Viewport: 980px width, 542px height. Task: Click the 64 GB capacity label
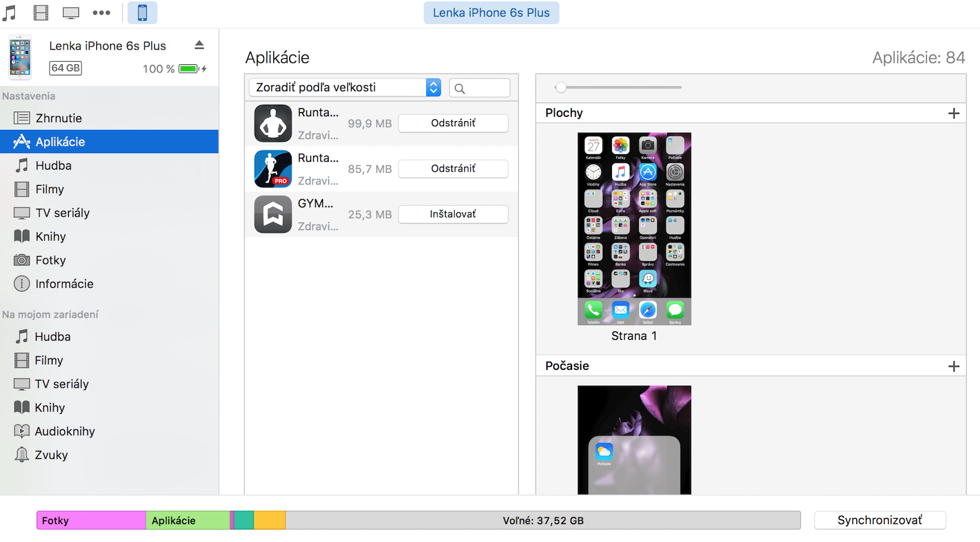(x=66, y=68)
